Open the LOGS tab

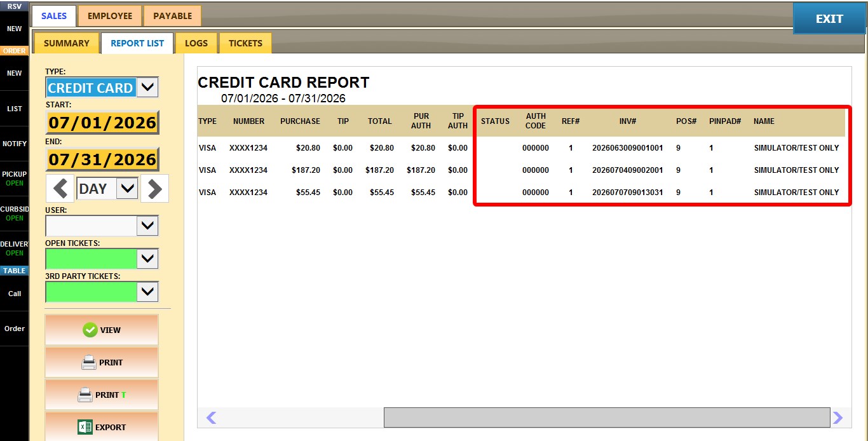coord(196,43)
